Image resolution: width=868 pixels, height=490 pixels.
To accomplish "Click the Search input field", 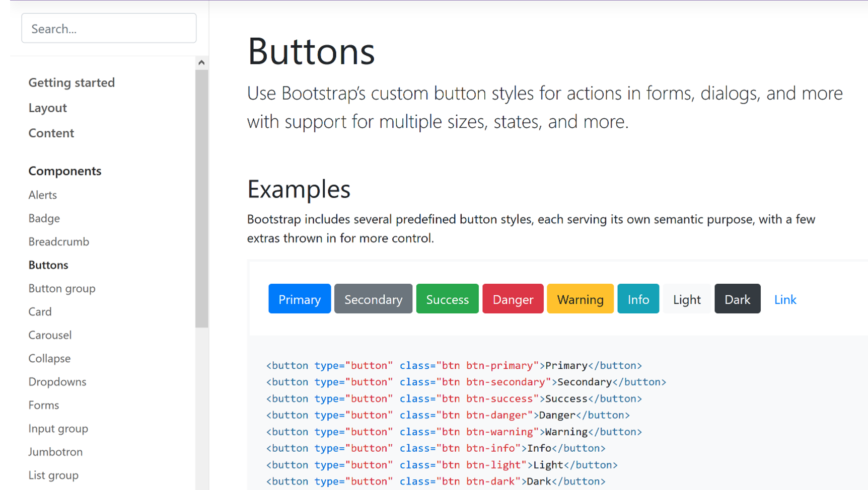I will [109, 28].
